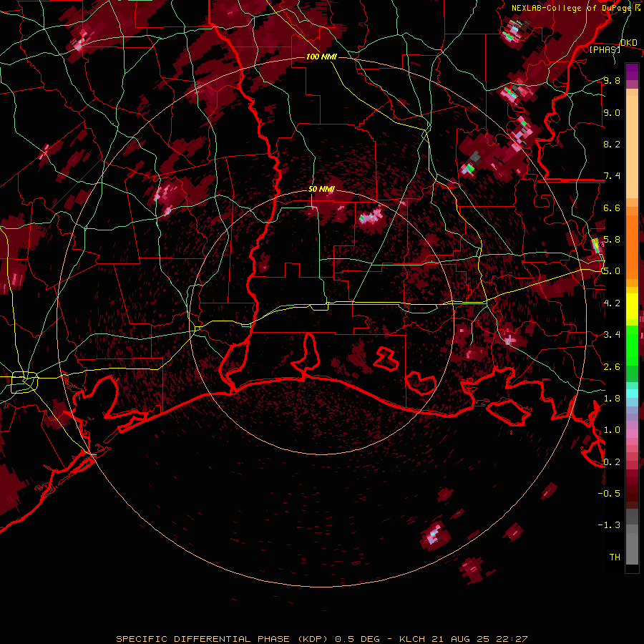The image size is (644, 644).
Task: Click the 8.2 value on the color scale
Action: pos(612,144)
